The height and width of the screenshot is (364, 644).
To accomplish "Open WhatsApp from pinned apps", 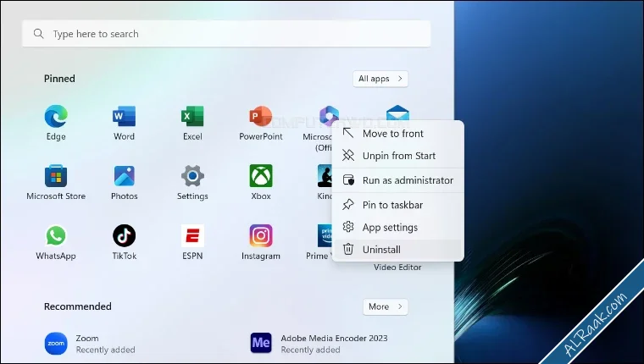I will coord(56,242).
